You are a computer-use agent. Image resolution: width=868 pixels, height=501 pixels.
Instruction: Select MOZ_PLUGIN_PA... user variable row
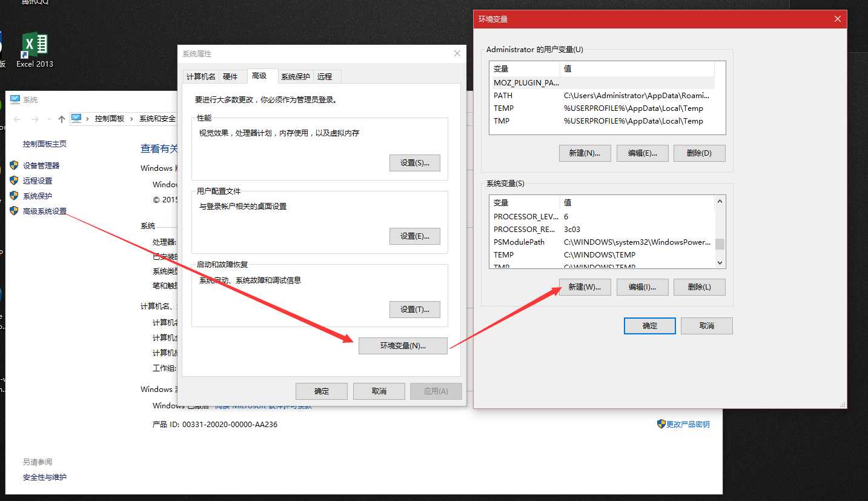(602, 82)
